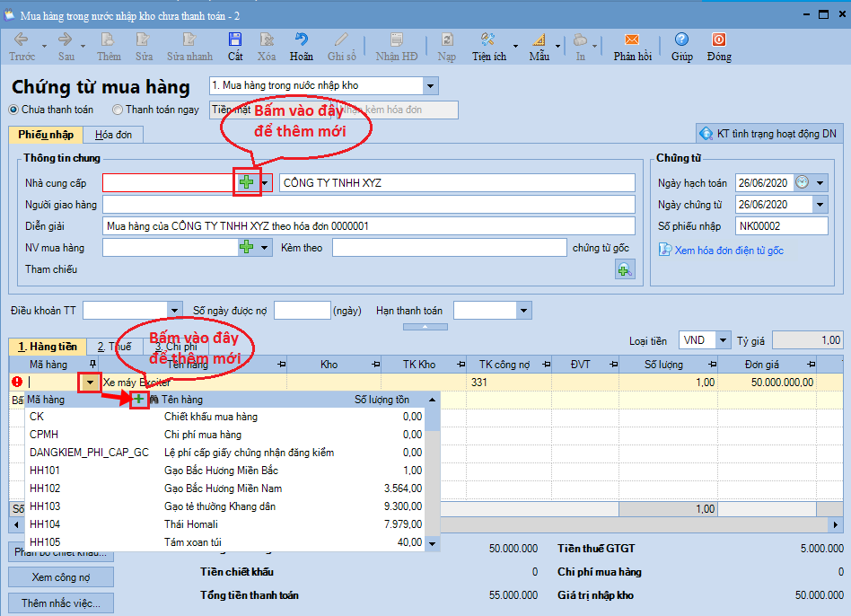
Task: Select item CPMH Chi phí mua hàng
Action: point(226,435)
